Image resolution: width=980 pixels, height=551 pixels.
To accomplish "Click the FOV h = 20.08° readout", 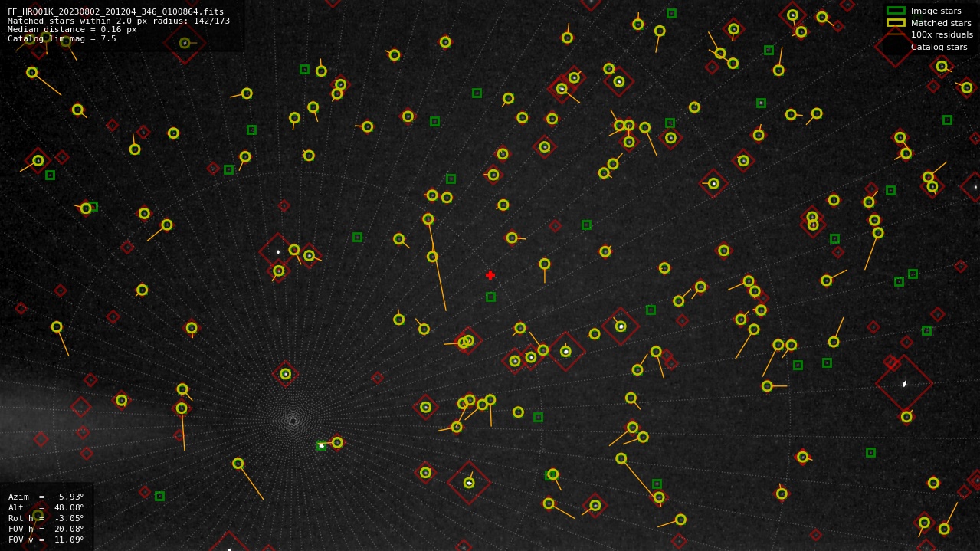I will tap(46, 529).
